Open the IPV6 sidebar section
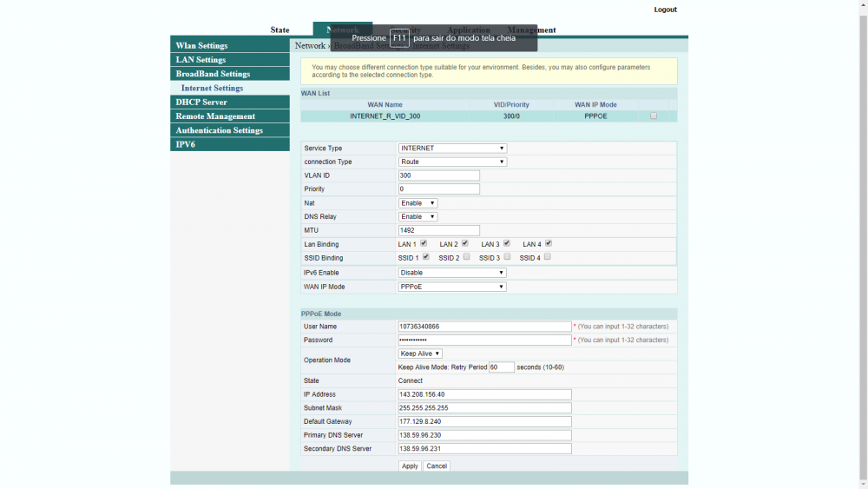This screenshot has width=868, height=489. coord(186,144)
